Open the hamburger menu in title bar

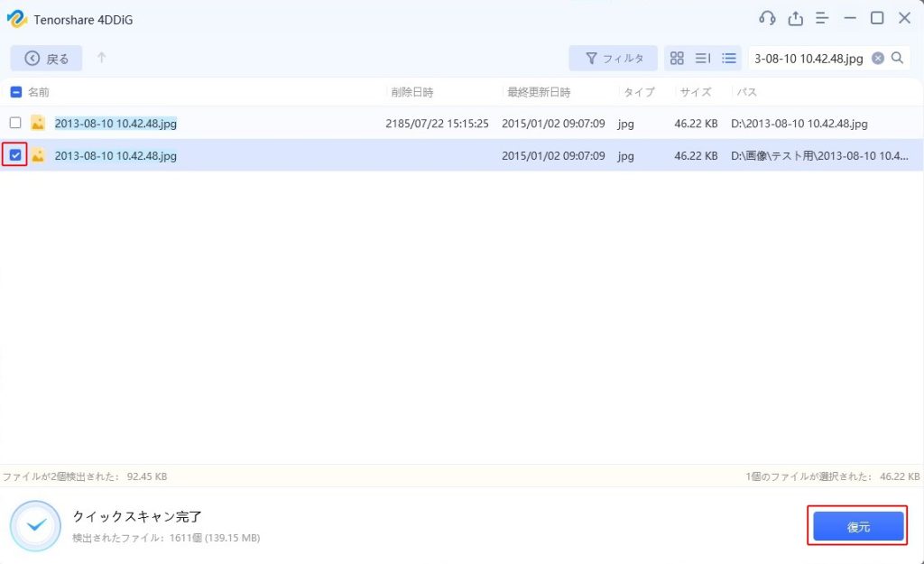coord(822,18)
